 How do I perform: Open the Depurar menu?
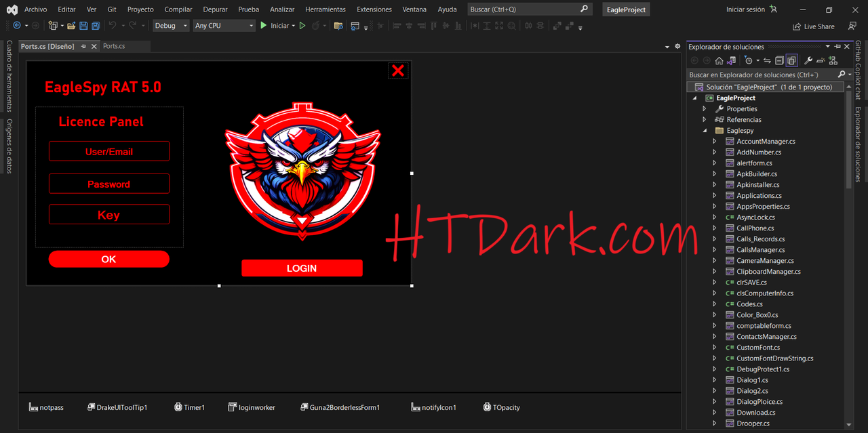[216, 9]
